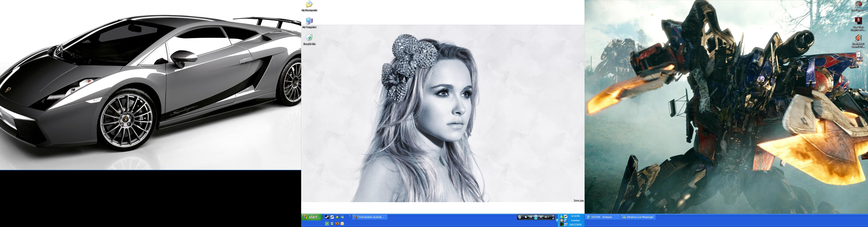The image size is (868, 227).
Task: Skip to next track in Media Player toolbar
Action: click(541, 217)
